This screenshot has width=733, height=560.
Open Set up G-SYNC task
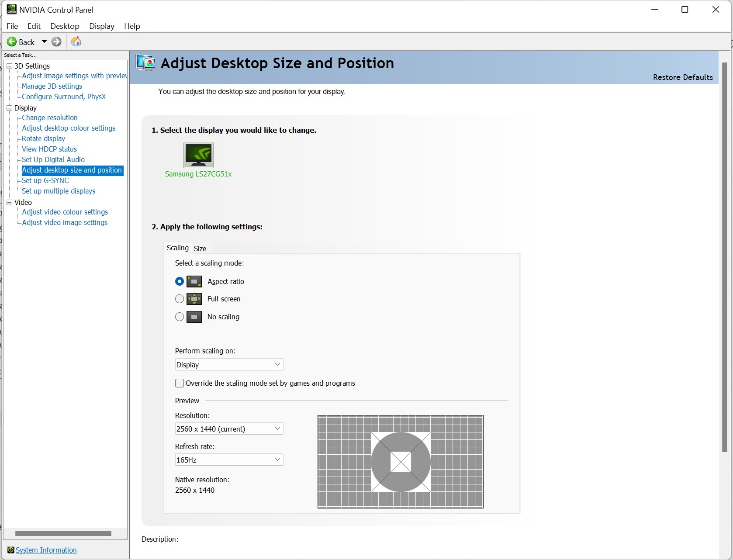coord(45,180)
